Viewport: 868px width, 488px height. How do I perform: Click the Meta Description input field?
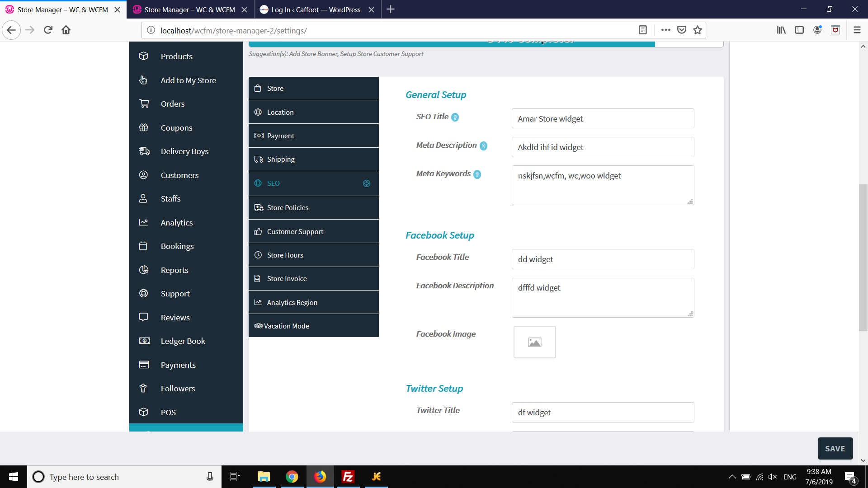[x=603, y=147]
